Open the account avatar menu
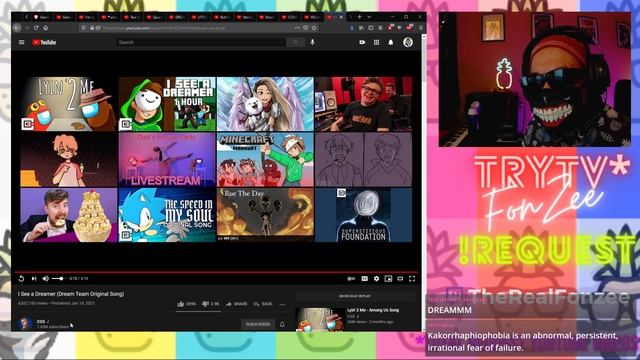 pos(408,42)
